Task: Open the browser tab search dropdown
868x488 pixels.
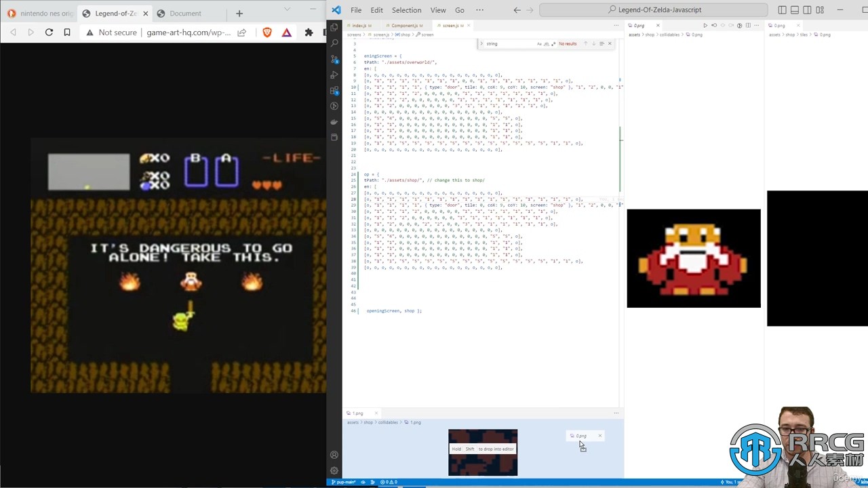Action: click(x=287, y=9)
